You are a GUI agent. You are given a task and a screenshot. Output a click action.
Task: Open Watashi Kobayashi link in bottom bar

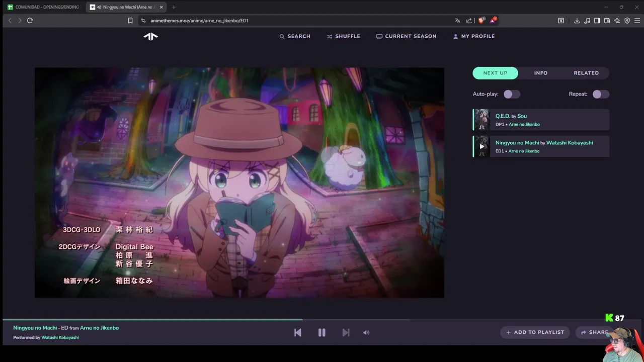coord(60,337)
